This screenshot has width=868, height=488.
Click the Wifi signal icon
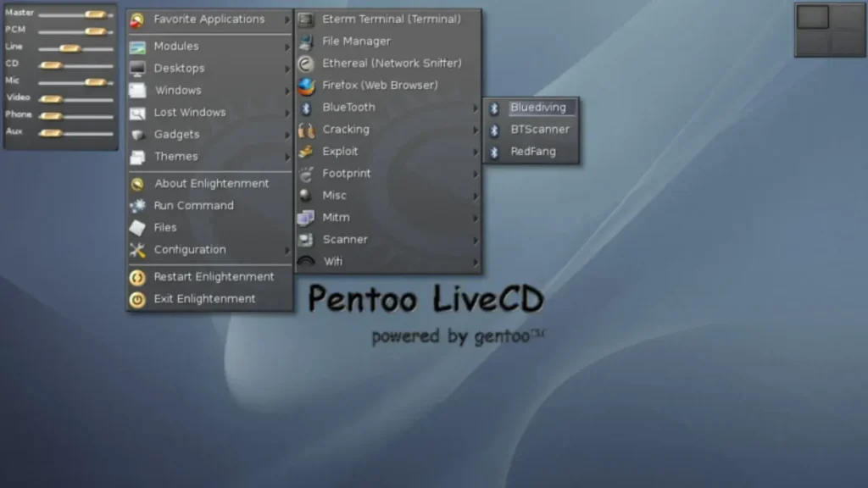[x=305, y=261]
